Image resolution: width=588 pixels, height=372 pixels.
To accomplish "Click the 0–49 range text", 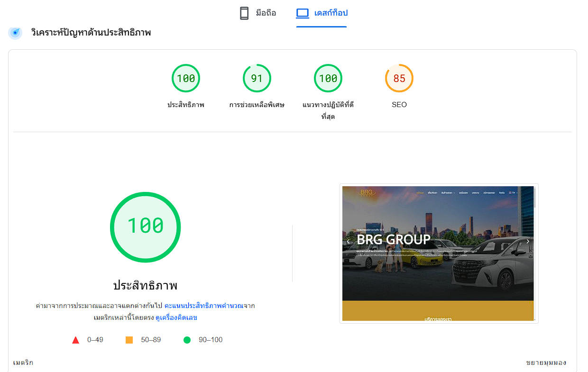I will coord(95,340).
